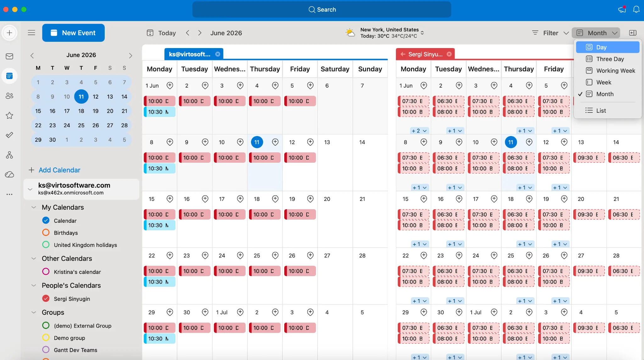
Task: Open the Filter dropdown
Action: click(x=550, y=33)
